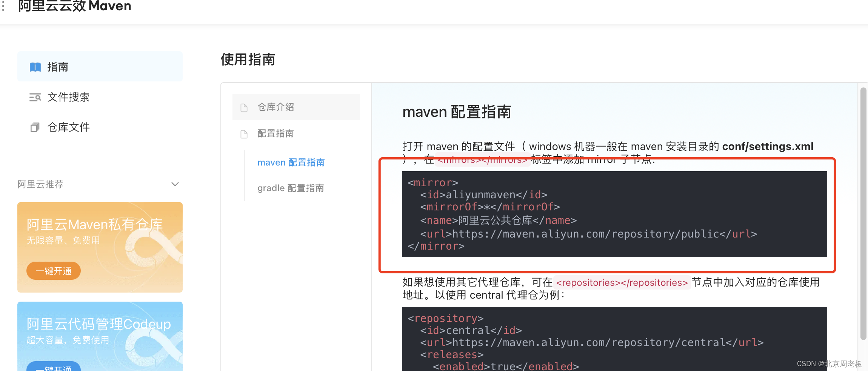Click the maven 配置指南 heading

pos(457,112)
